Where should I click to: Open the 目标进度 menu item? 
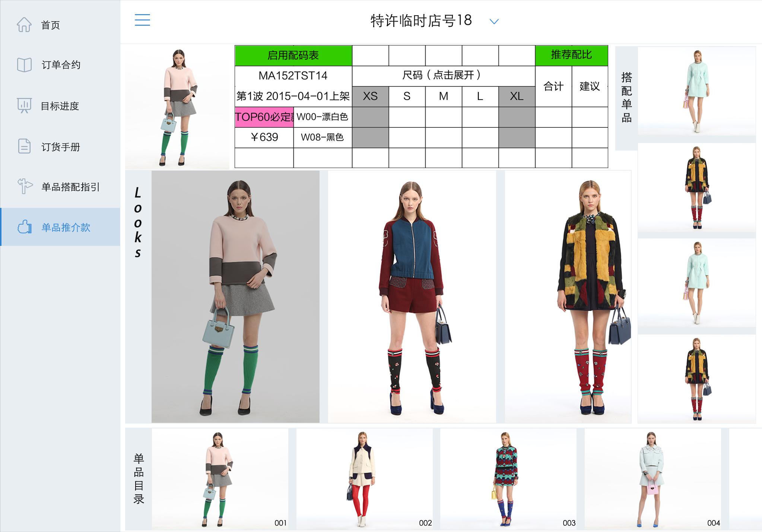tap(60, 106)
